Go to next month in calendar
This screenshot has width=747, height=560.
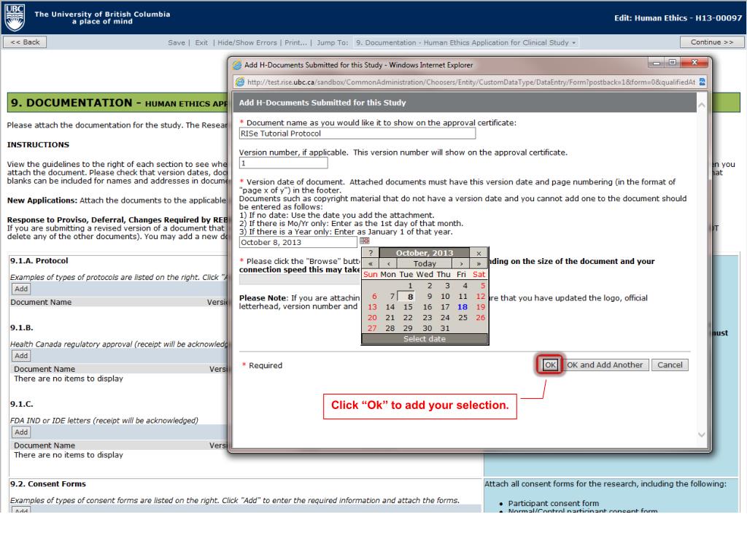pos(461,263)
